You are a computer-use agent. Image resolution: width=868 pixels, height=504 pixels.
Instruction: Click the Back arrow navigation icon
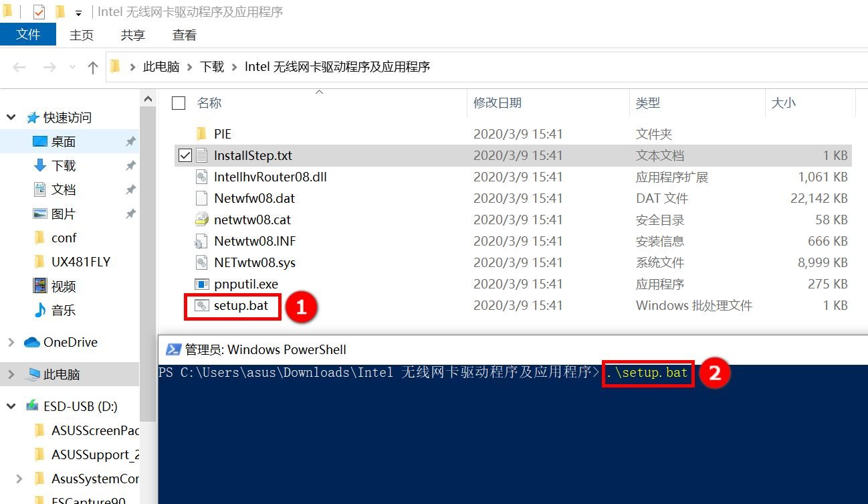click(19, 67)
